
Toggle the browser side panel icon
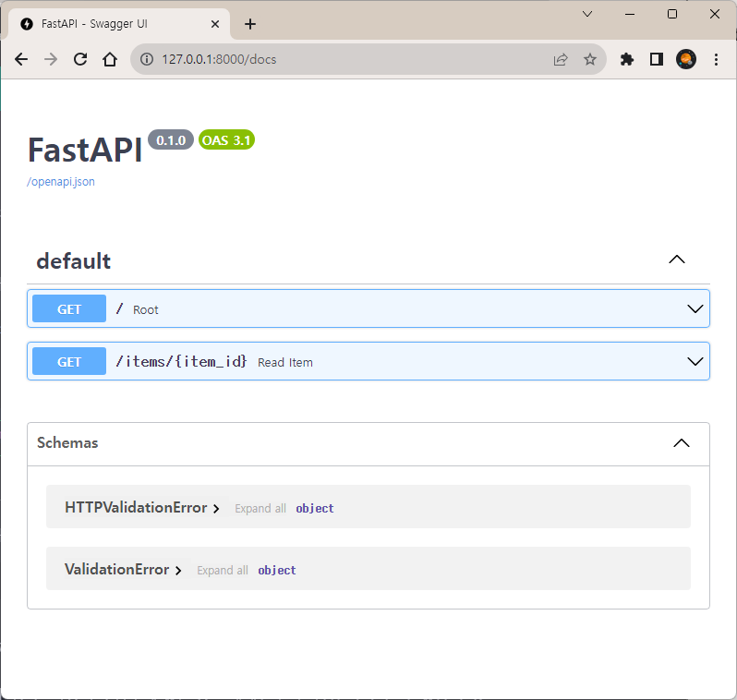(x=656, y=59)
